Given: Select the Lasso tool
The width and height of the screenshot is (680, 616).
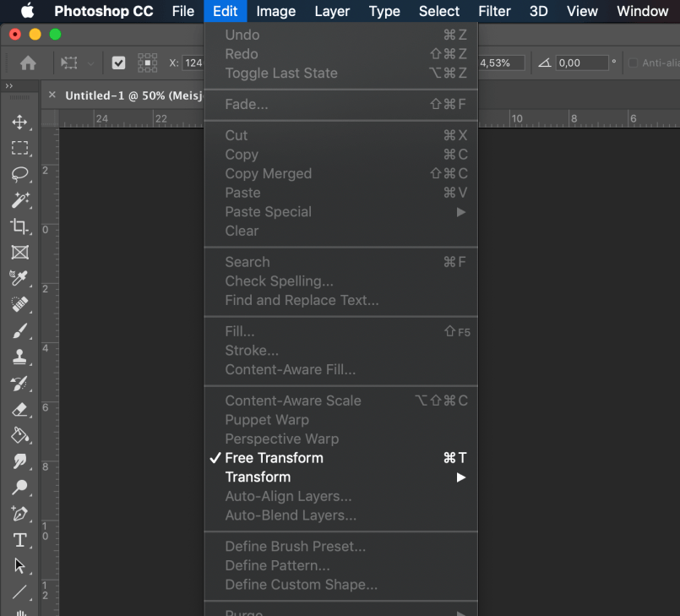Looking at the screenshot, I should pos(19,174).
